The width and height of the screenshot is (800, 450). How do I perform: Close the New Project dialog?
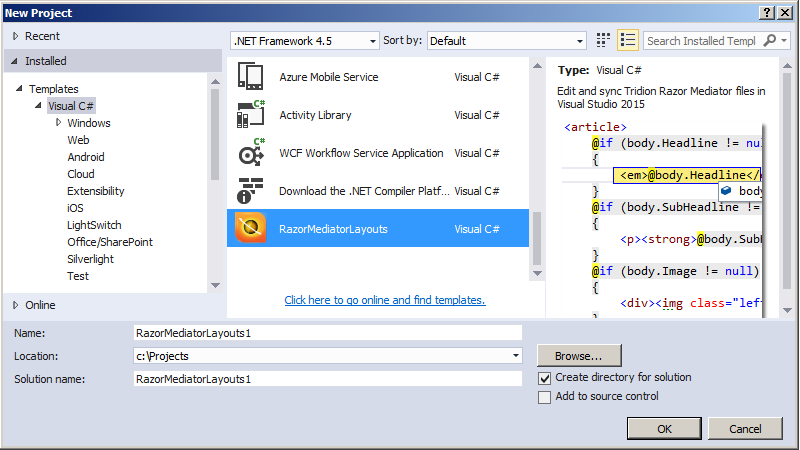tap(785, 13)
